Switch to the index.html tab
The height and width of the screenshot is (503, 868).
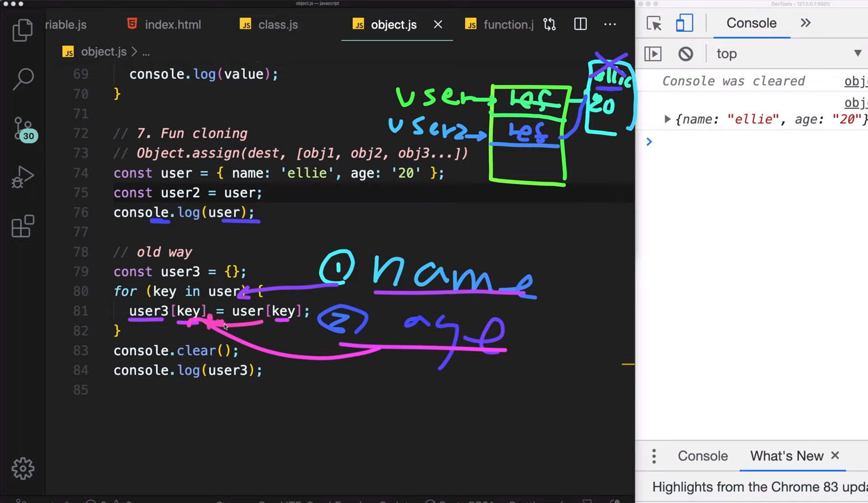click(164, 24)
